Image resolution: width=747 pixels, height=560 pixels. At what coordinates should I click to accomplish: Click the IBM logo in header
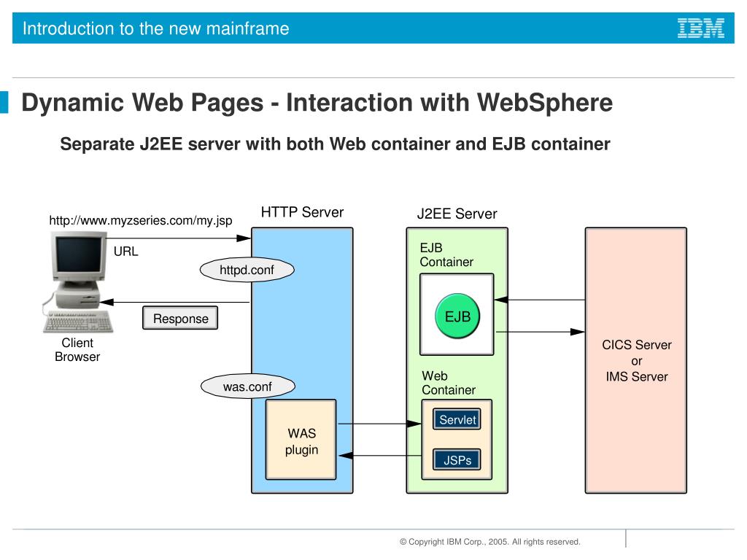point(701,28)
